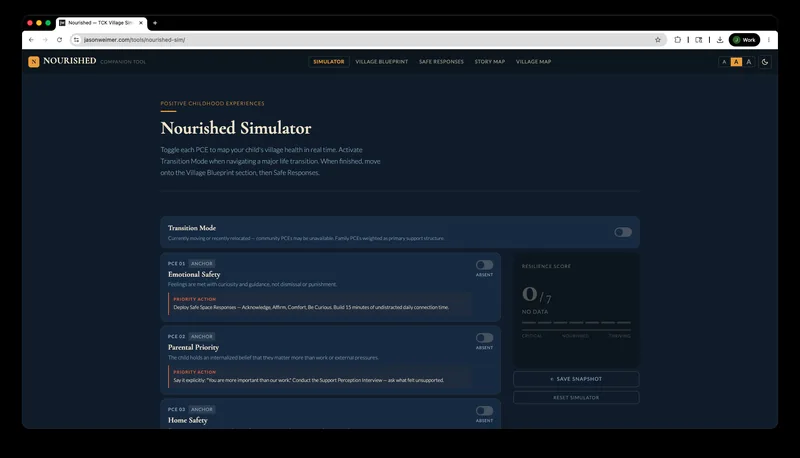This screenshot has width=800, height=458.
Task: Click the Resilience Score label
Action: [546, 266]
